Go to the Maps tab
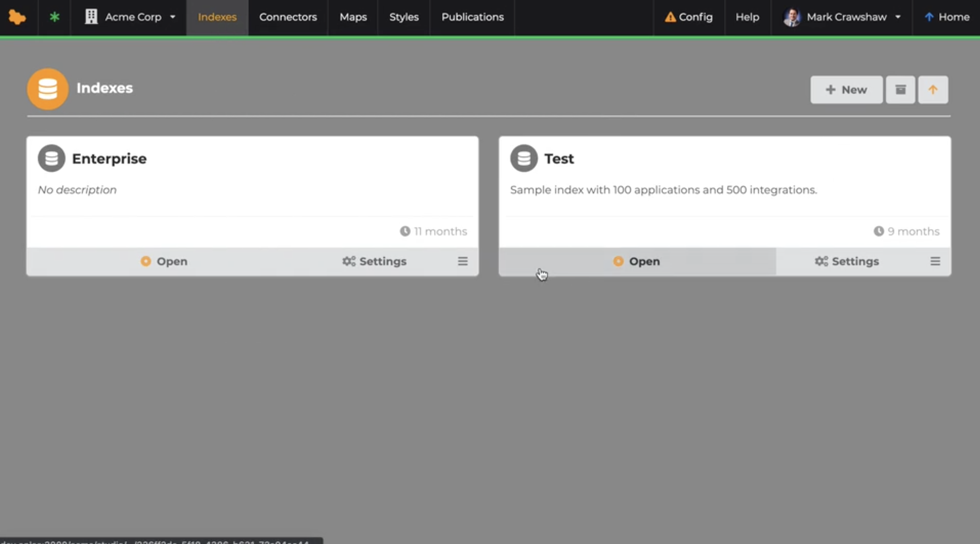 pos(353,17)
